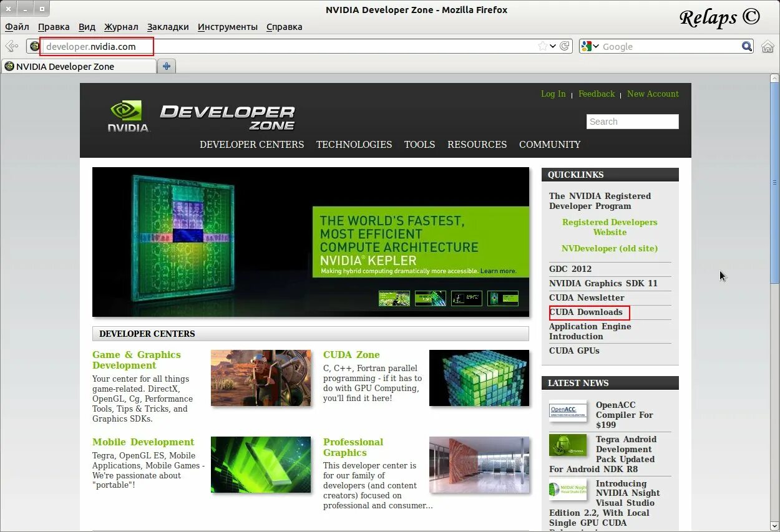Screen dimensions: 780x532
Task: Open DEVELOPER CENTERS navigation menu
Action: 252,144
